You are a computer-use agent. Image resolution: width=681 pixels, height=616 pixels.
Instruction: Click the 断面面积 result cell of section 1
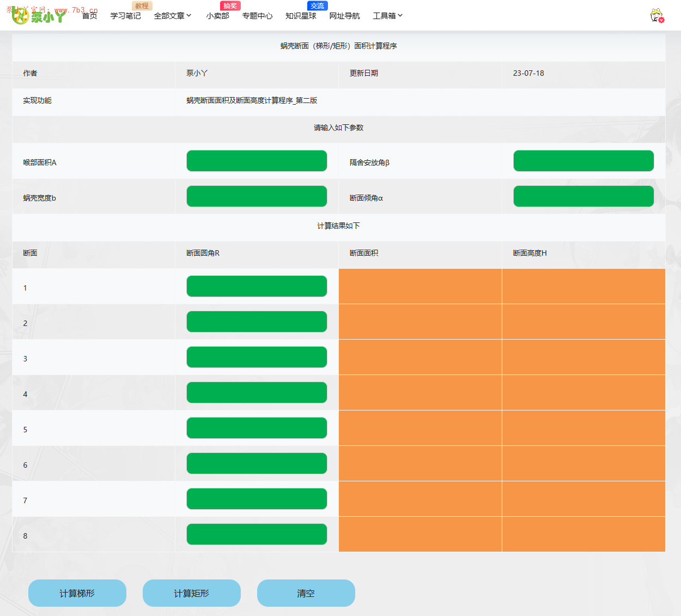[x=420, y=286]
